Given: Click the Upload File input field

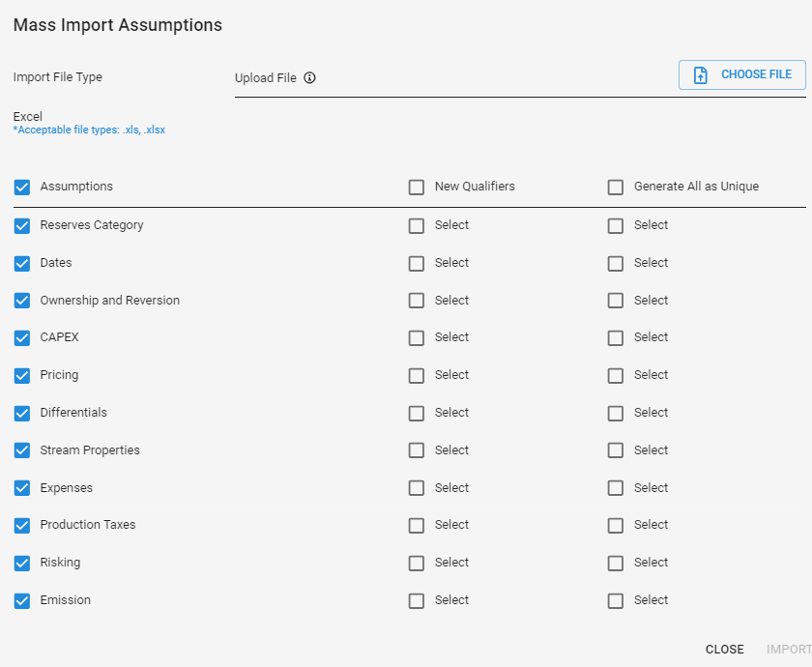Looking at the screenshot, I should (x=455, y=78).
